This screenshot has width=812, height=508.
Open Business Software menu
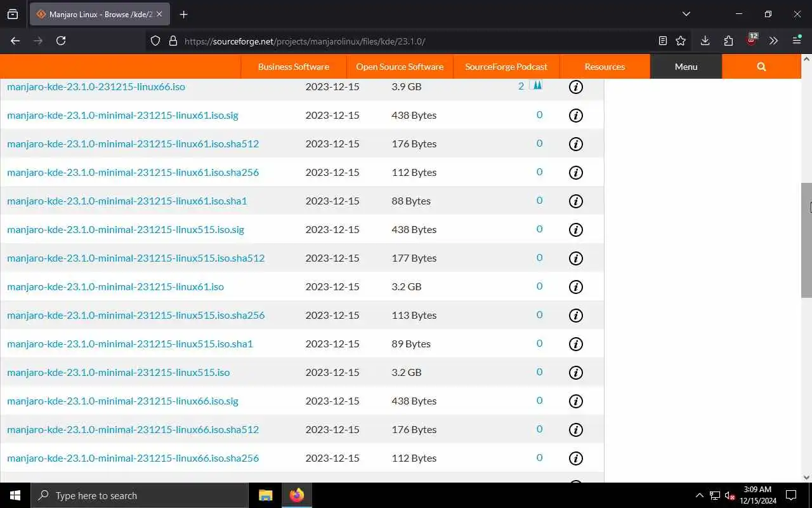coord(294,67)
